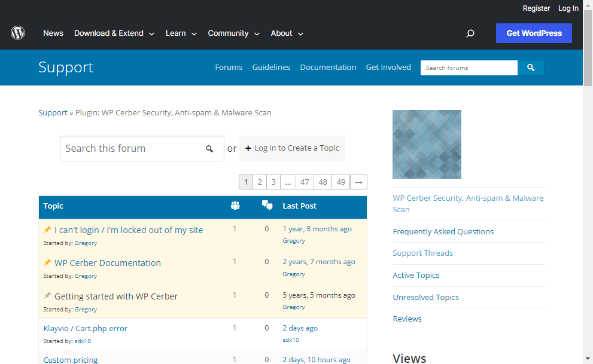
Task: Expand the Community dropdown menu
Action: [x=234, y=33]
